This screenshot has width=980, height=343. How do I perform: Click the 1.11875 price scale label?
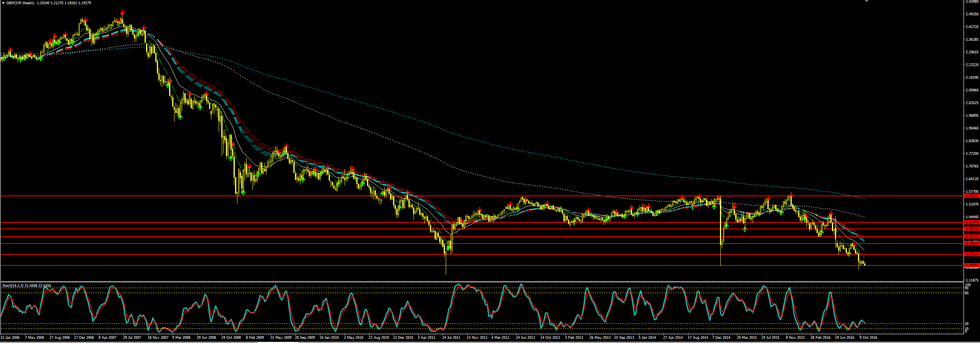point(972,280)
